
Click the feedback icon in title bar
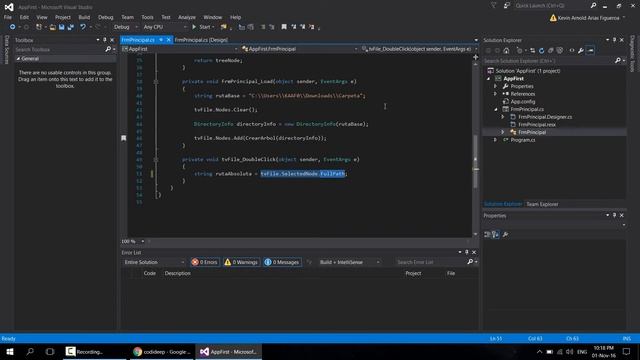coord(507,6)
